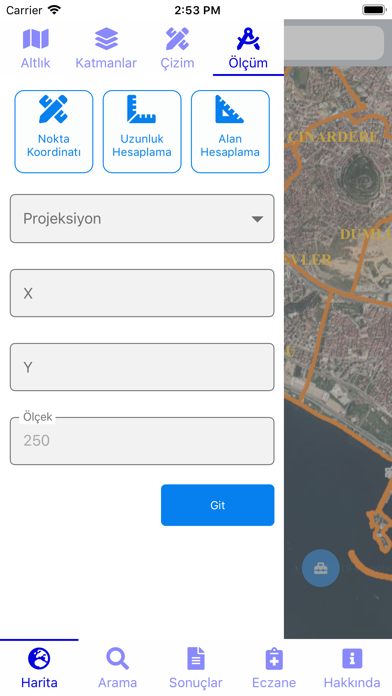The width and height of the screenshot is (392, 696).
Task: Tap the ÇINARDERE label on the map
Action: [333, 137]
